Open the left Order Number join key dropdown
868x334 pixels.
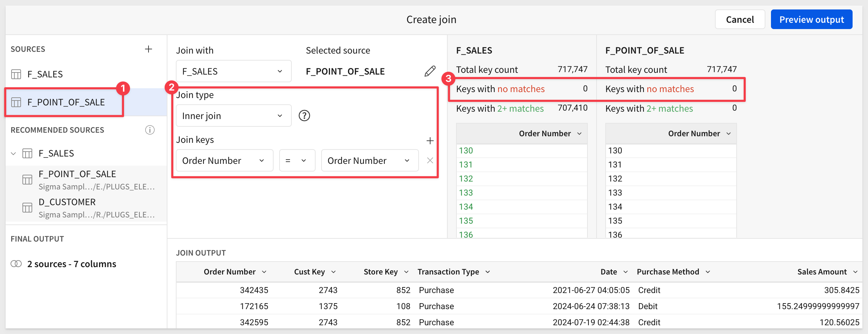224,160
